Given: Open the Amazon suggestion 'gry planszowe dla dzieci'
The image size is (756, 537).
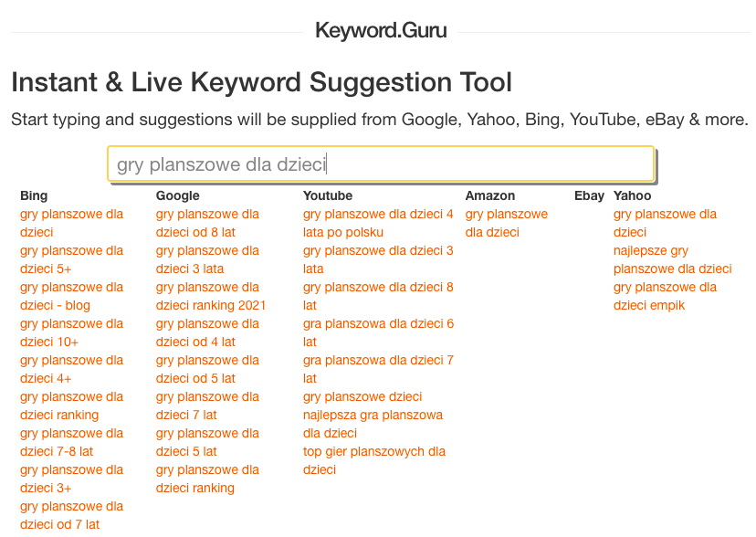Looking at the screenshot, I should point(506,223).
